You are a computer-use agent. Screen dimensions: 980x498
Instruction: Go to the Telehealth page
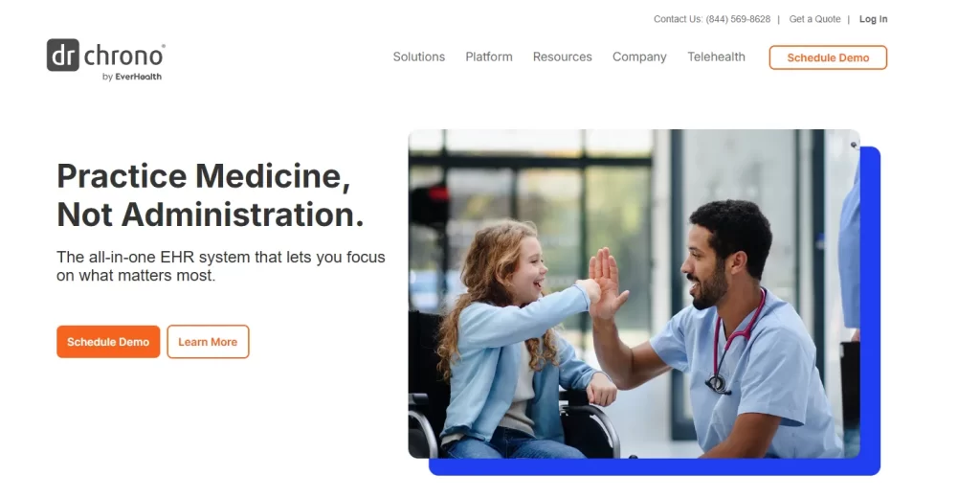716,57
